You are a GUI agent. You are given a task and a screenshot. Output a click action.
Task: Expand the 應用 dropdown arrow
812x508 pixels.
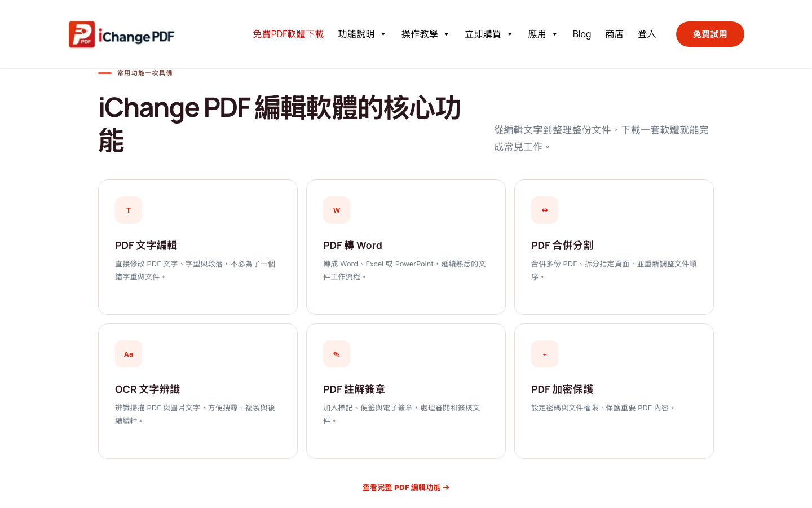[x=555, y=34]
